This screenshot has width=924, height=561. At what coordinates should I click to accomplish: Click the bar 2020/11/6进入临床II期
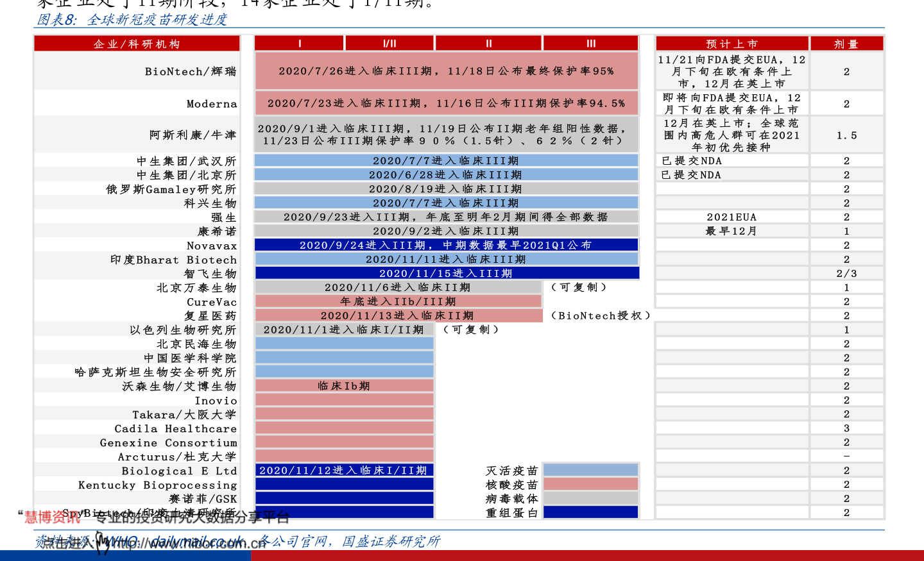(x=398, y=287)
